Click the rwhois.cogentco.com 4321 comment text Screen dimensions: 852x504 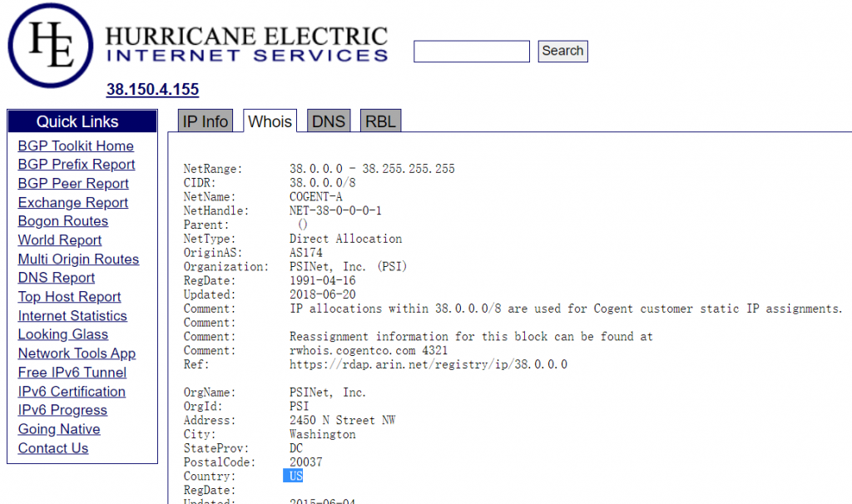click(369, 350)
